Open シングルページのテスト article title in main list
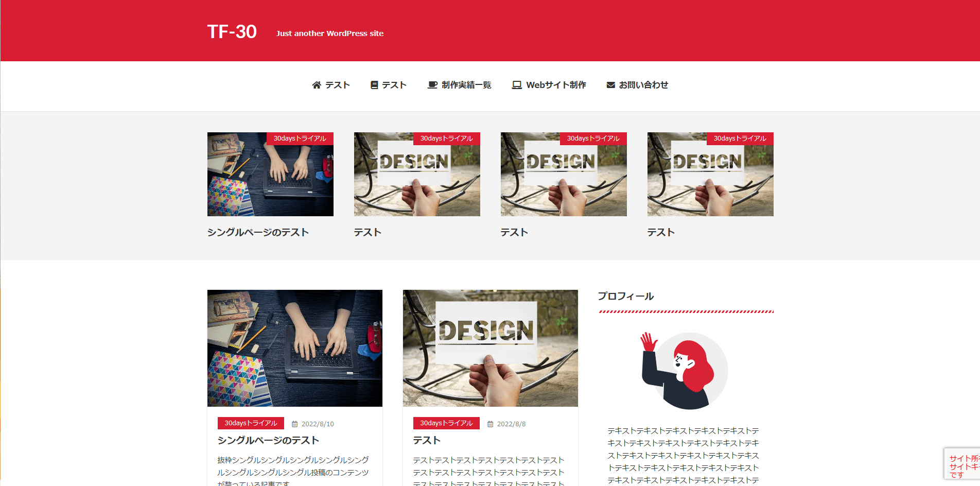This screenshot has width=980, height=486. click(268, 440)
